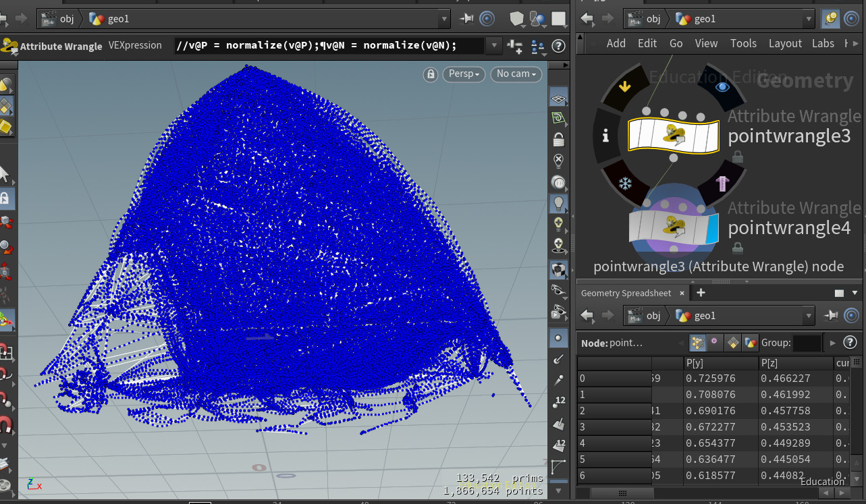Toggle the single '12' numbers icon in viewport toolbar

point(559,402)
